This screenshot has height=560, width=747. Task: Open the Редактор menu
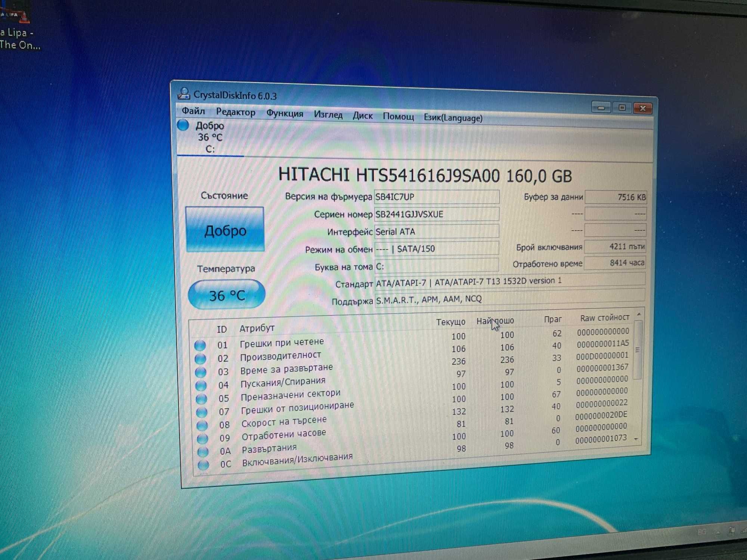click(x=236, y=112)
